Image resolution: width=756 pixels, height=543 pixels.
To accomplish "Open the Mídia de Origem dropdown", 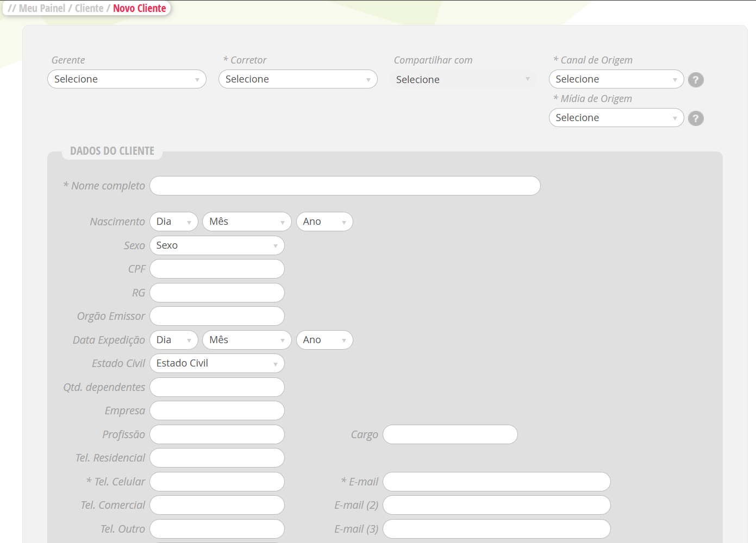I will pos(616,118).
